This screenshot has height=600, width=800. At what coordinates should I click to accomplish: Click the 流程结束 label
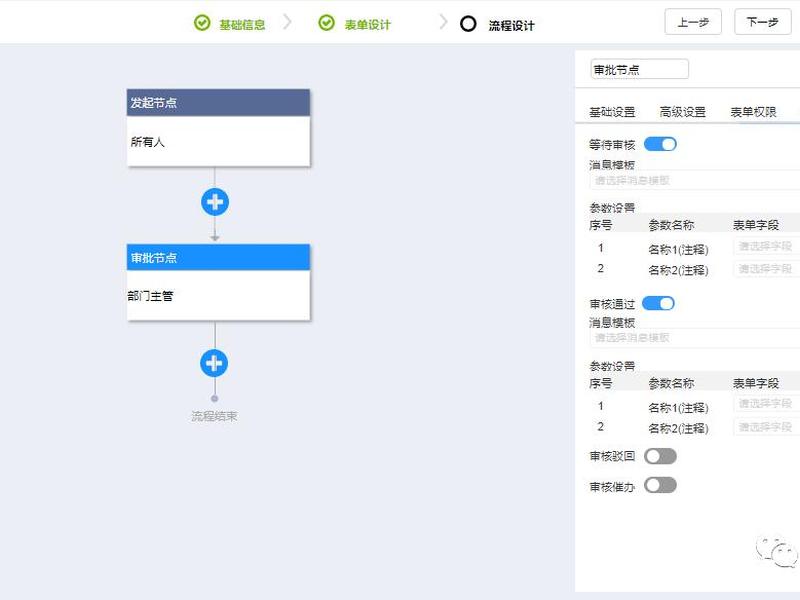click(214, 416)
